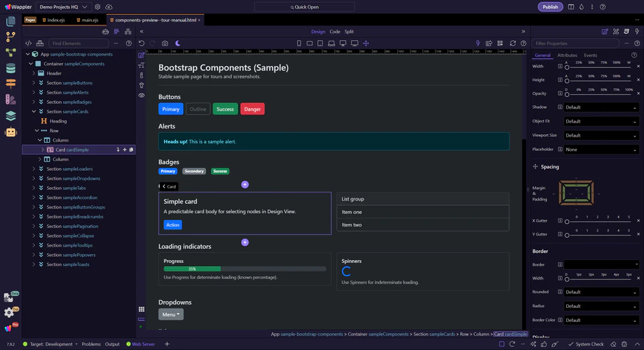Screen dimensions: 644x350
Task: Expand the Section sampleToasts tree node
Action: [34, 265]
